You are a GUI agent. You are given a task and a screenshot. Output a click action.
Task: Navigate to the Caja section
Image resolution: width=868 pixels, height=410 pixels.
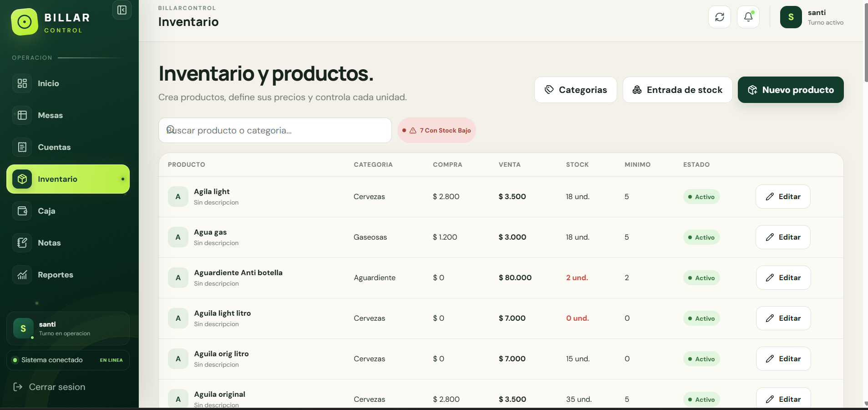(x=68, y=211)
